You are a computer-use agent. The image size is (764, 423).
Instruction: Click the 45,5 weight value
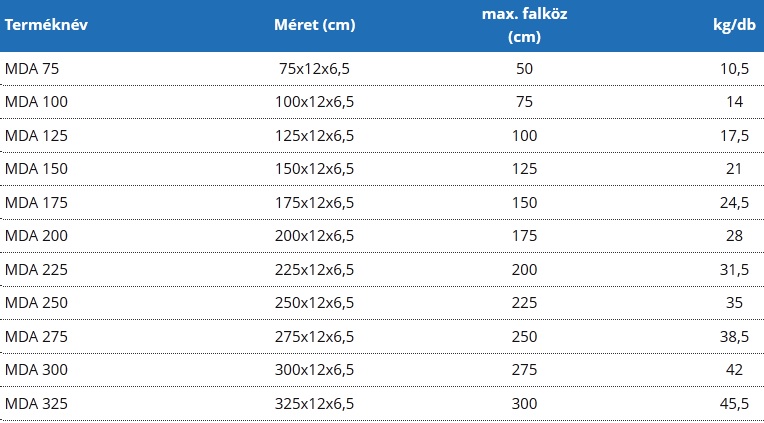734,404
